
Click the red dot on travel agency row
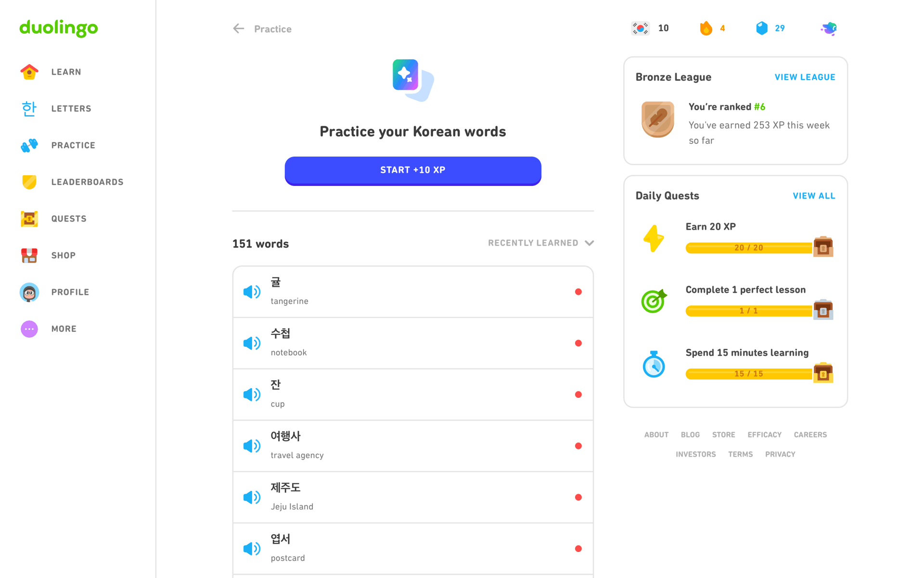[x=578, y=446]
